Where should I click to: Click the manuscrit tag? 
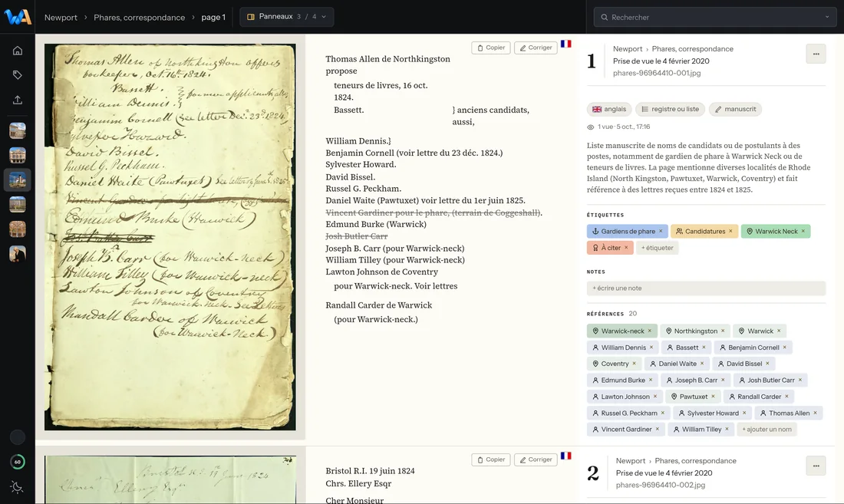point(735,109)
